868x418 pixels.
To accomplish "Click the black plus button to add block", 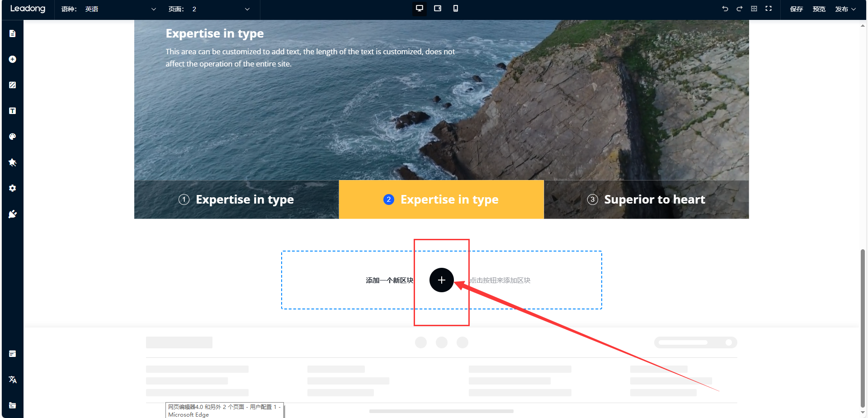I will tap(441, 280).
